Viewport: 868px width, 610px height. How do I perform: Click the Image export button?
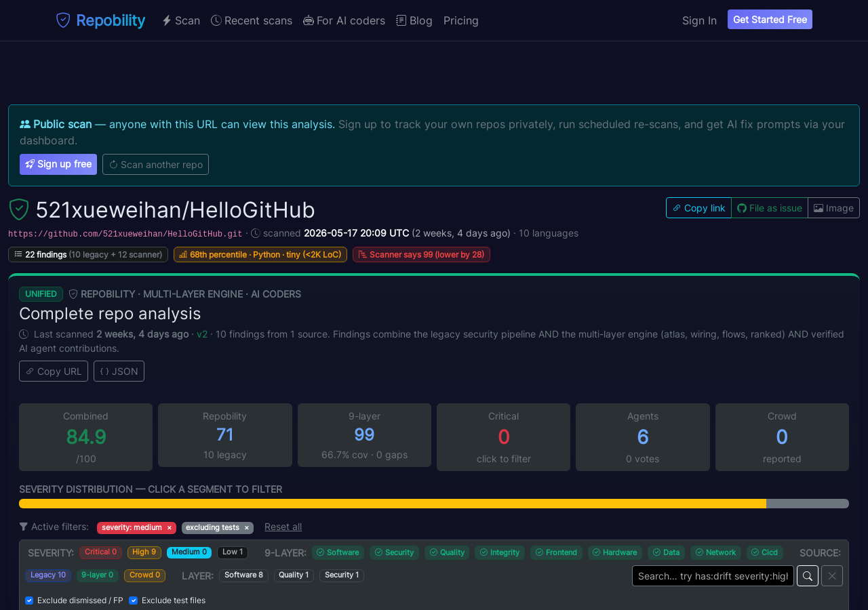833,208
